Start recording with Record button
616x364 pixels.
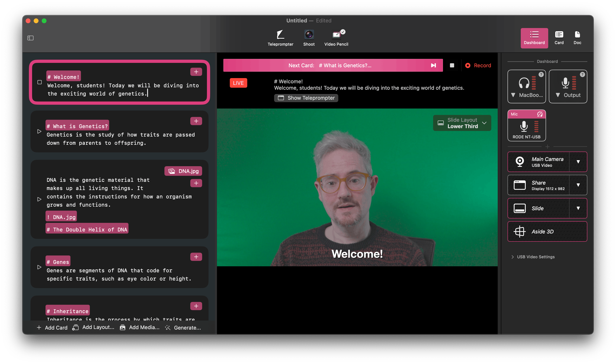click(x=478, y=65)
